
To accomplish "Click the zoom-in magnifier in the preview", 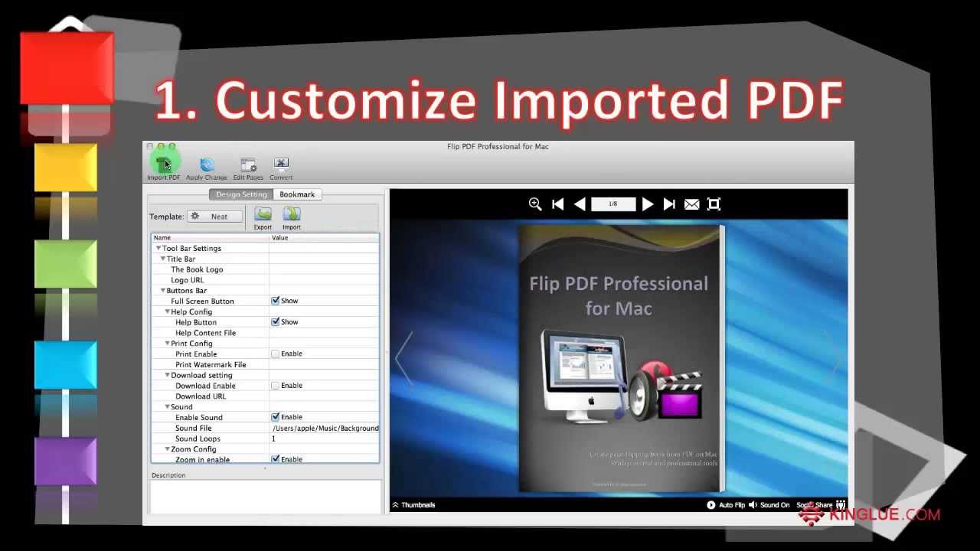I will (x=535, y=204).
